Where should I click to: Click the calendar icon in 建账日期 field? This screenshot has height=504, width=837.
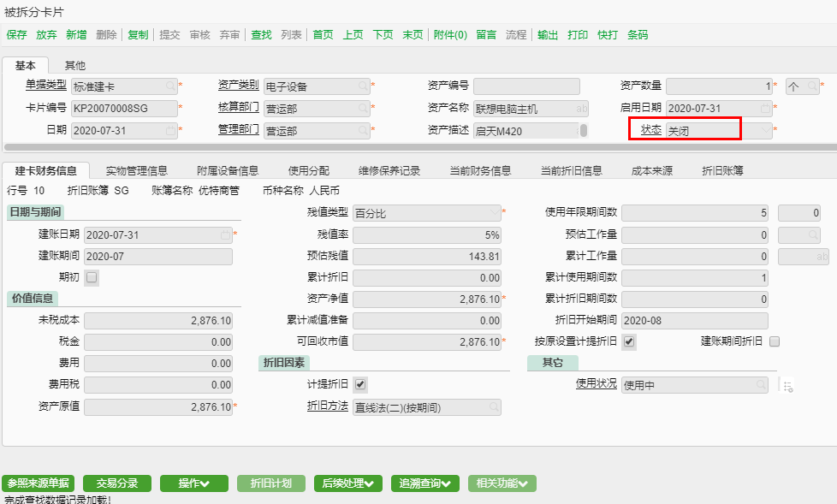tap(225, 234)
